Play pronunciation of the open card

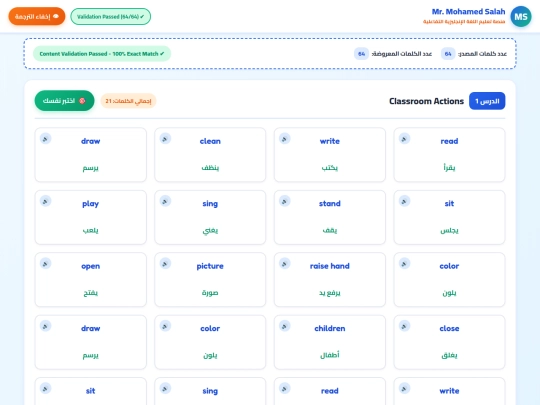point(45,264)
